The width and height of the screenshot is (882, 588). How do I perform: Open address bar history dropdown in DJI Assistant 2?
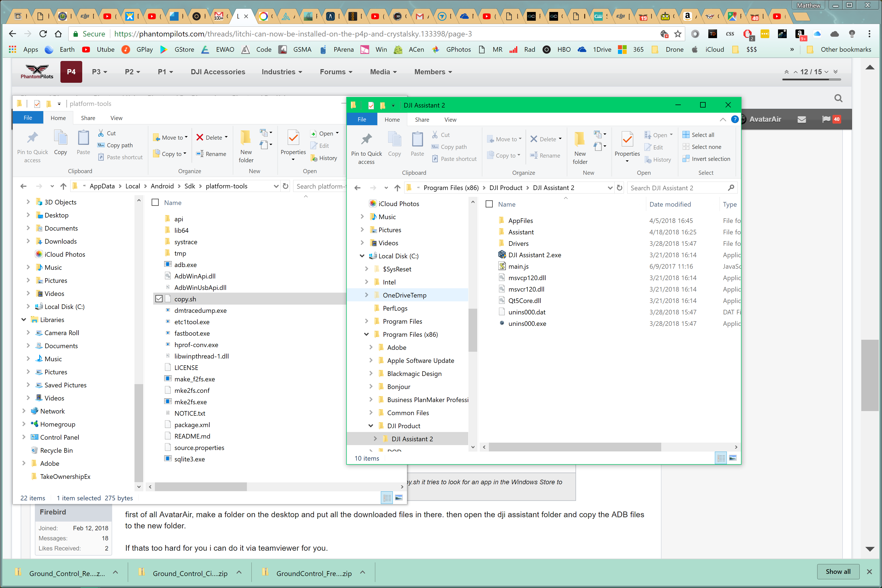(610, 188)
